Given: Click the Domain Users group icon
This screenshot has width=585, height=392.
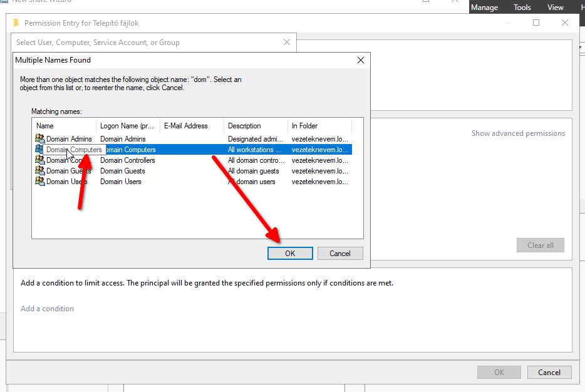Looking at the screenshot, I should (x=40, y=182).
